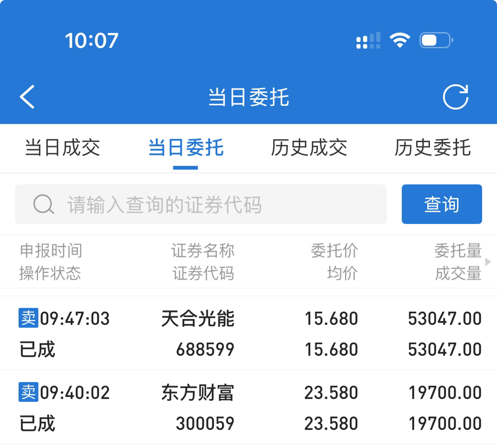Open the 历史委托 tab

(432, 147)
